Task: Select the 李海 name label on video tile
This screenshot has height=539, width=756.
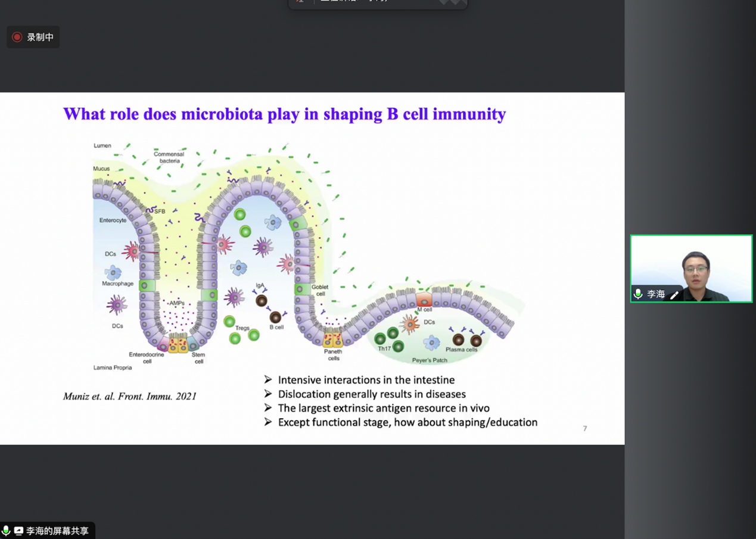Action: [656, 294]
